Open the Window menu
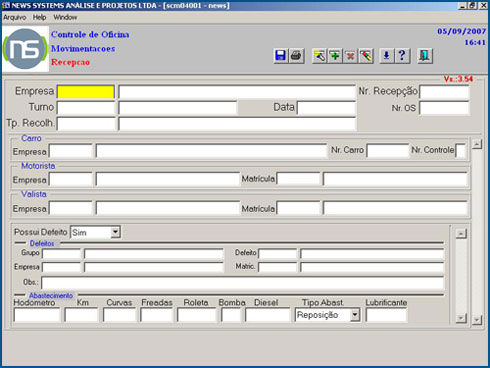The width and height of the screenshot is (490, 368). (65, 17)
